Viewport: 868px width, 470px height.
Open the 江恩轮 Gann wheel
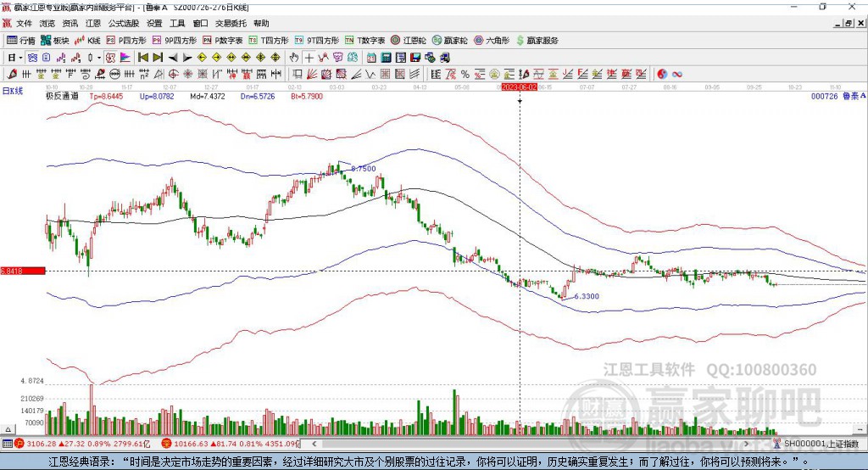(409, 41)
